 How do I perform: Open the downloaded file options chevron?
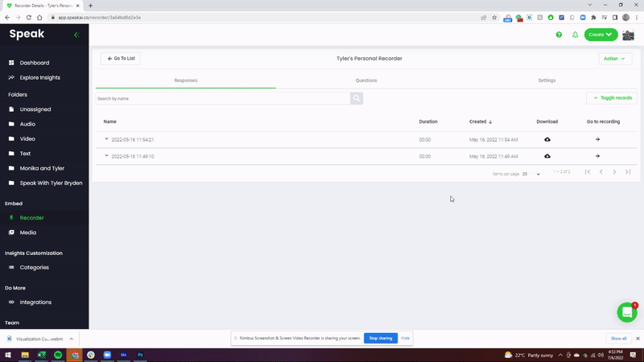click(72, 339)
